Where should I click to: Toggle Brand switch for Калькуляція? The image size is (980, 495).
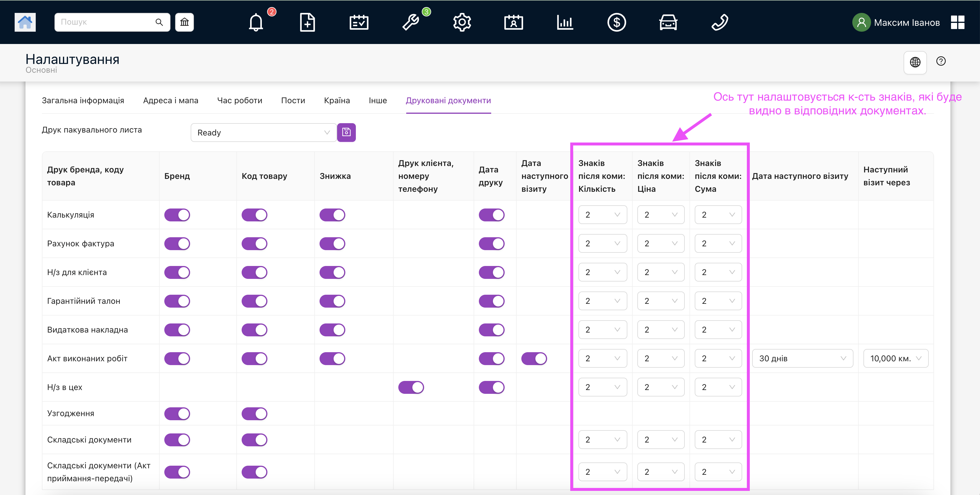178,215
